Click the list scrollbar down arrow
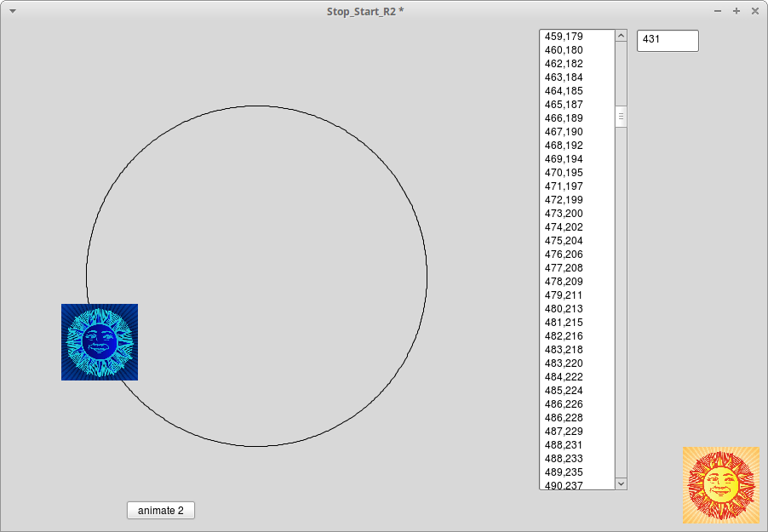The image size is (768, 532). (621, 483)
